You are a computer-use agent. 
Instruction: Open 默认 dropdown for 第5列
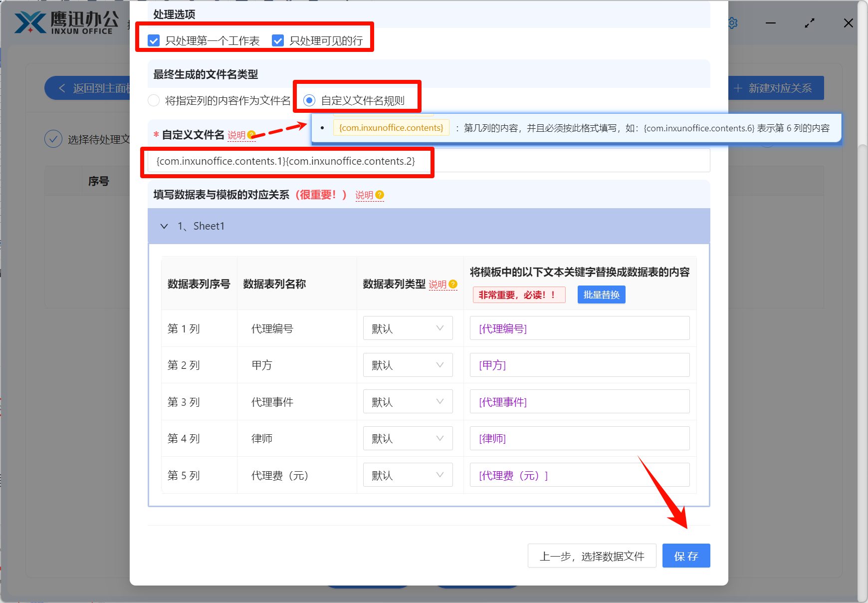408,475
